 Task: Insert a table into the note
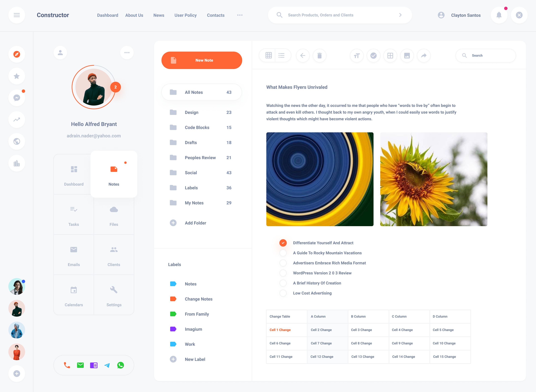pyautogui.click(x=390, y=55)
